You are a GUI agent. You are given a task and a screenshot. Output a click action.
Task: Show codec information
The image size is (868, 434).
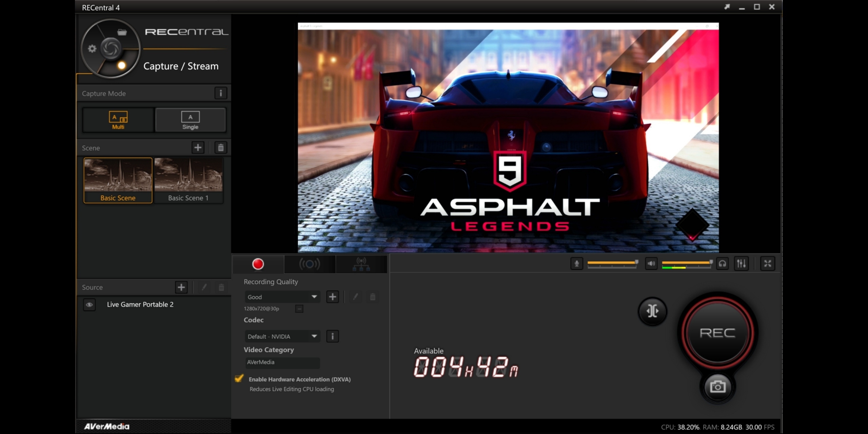333,336
